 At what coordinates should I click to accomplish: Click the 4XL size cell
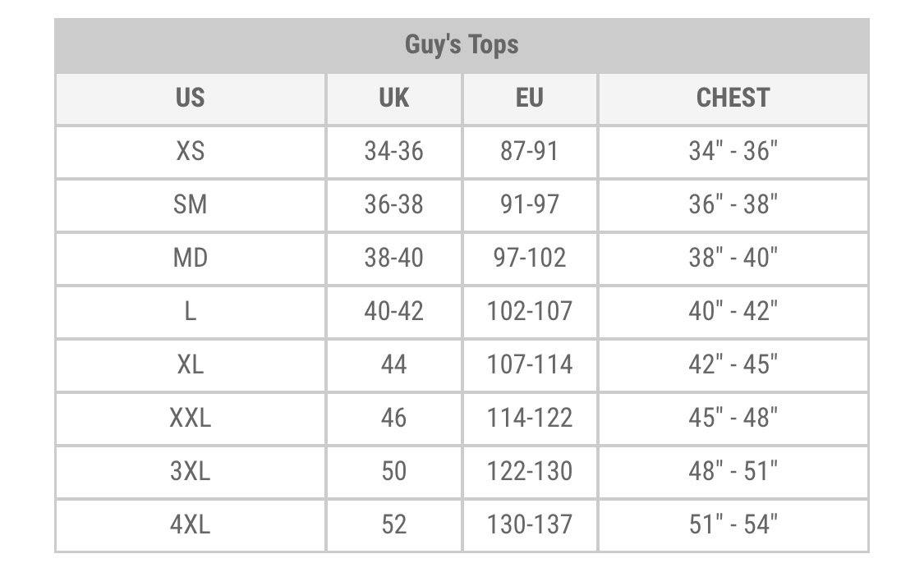pyautogui.click(x=190, y=524)
